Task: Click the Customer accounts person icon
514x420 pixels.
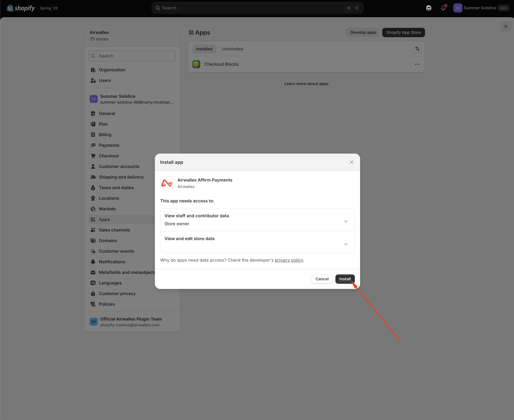Action: click(93, 167)
